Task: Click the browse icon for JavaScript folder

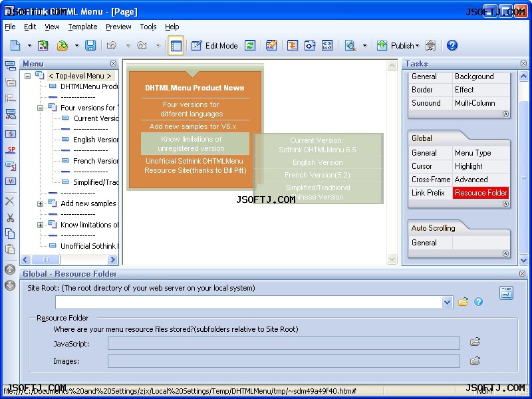Action: [x=475, y=342]
